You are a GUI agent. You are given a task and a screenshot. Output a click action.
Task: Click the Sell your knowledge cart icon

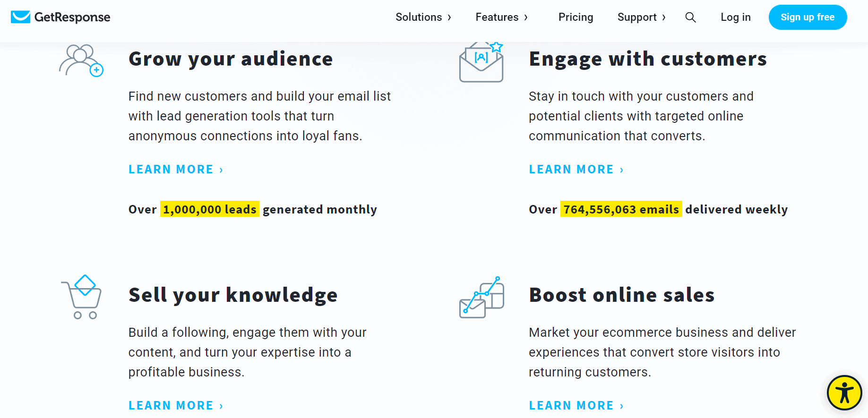[x=82, y=297]
